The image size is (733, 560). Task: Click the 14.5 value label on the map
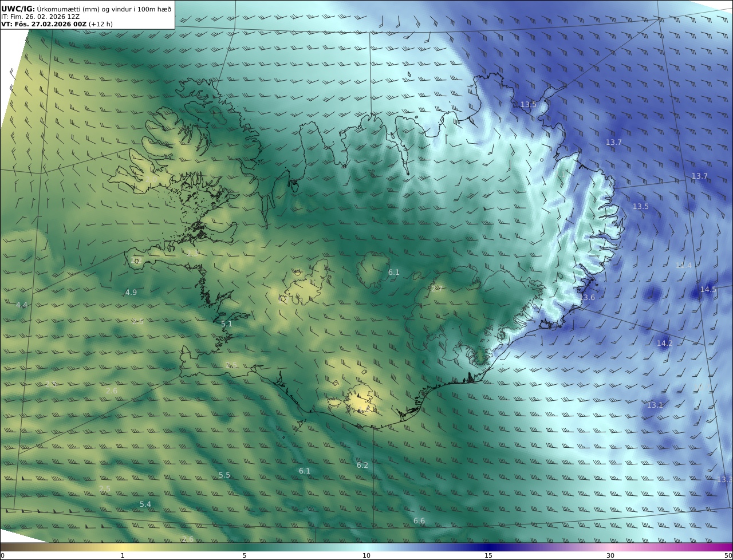click(708, 290)
